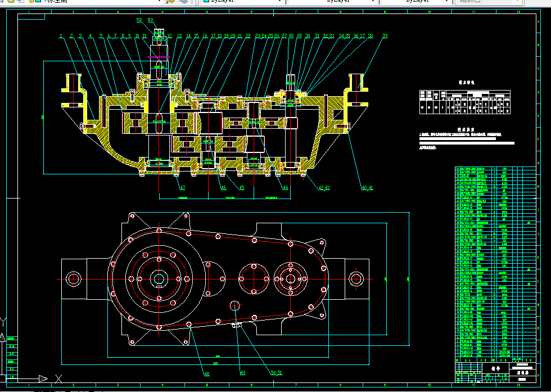Select part callout number 44
Image resolution: width=551 pixels, height=392 pixels.
[286, 188]
